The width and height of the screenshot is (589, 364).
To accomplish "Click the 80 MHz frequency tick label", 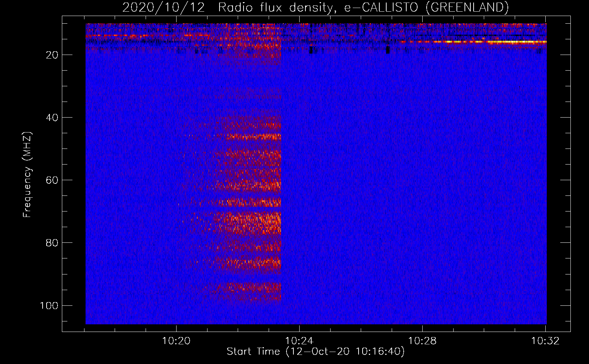I will pos(52,243).
